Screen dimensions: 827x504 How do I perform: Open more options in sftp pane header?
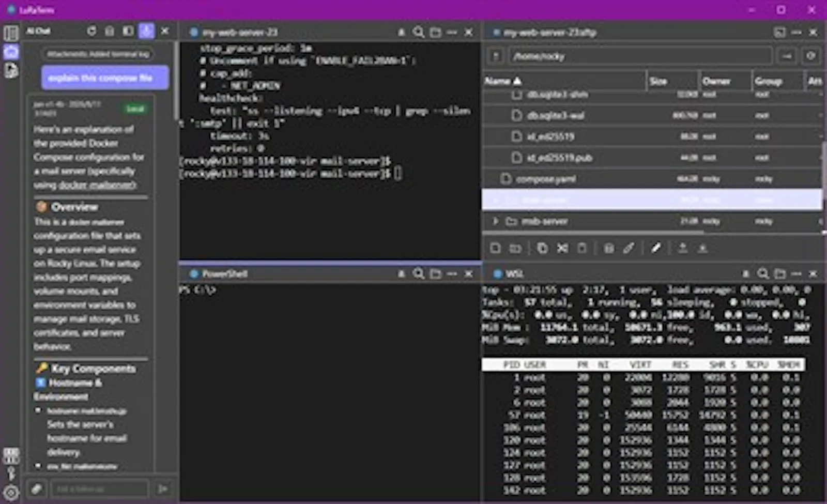click(x=797, y=32)
